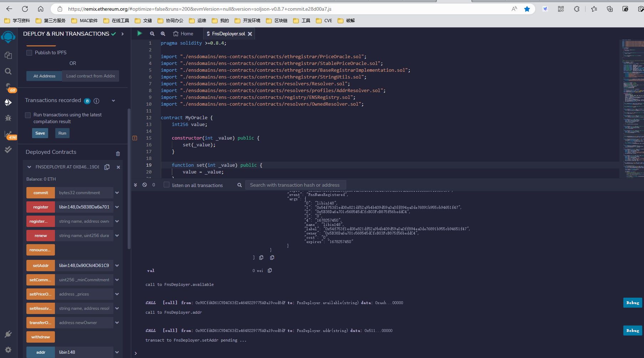Click the commit function button
This screenshot has width=644, height=358.
click(x=41, y=193)
